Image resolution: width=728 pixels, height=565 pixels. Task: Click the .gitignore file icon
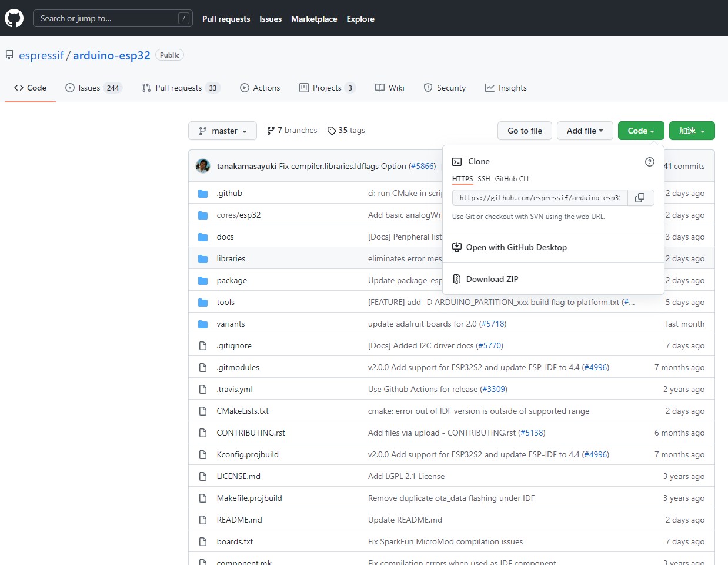coord(203,346)
